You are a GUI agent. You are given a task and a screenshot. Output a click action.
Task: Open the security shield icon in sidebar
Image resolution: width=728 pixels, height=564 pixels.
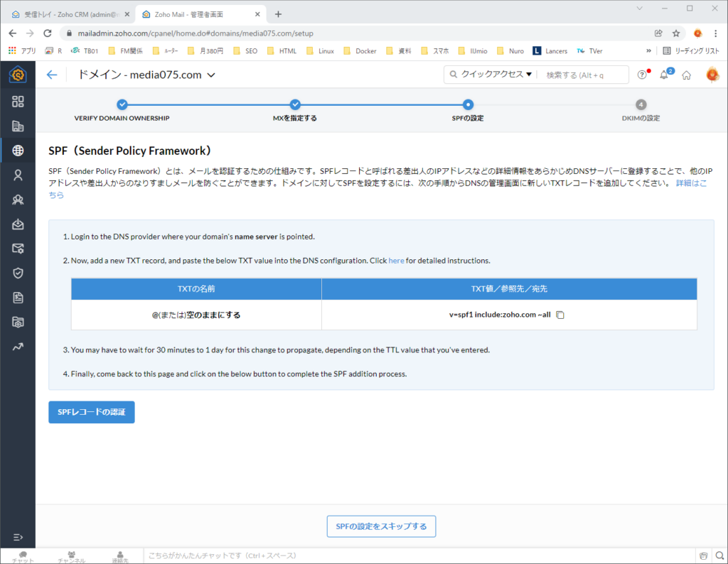18,273
